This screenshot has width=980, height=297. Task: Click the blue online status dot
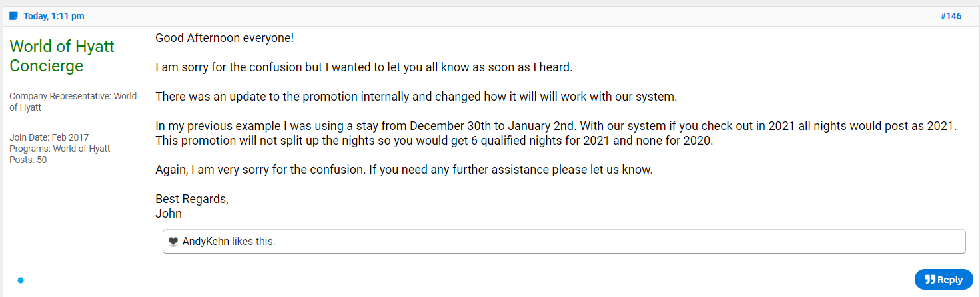pyautogui.click(x=21, y=280)
